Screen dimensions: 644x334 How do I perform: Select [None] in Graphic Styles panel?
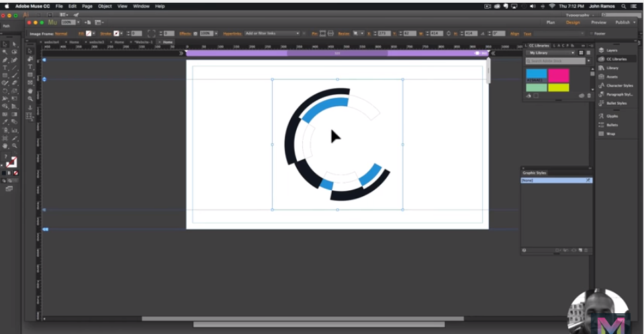(x=556, y=180)
